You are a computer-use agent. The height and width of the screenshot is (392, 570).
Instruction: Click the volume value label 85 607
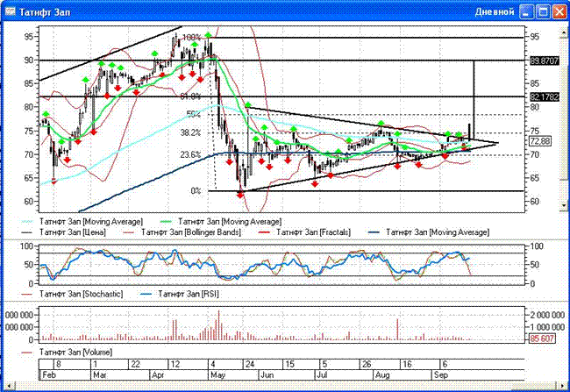click(542, 339)
